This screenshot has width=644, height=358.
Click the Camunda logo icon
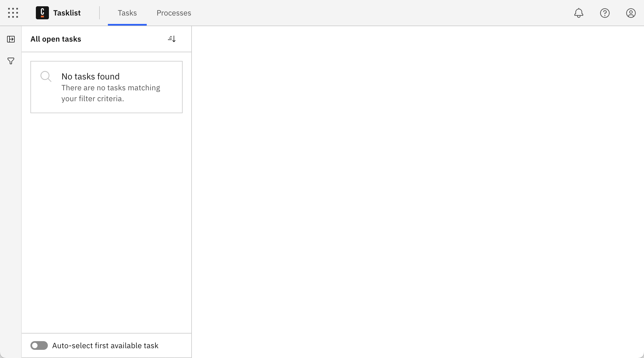pyautogui.click(x=42, y=13)
